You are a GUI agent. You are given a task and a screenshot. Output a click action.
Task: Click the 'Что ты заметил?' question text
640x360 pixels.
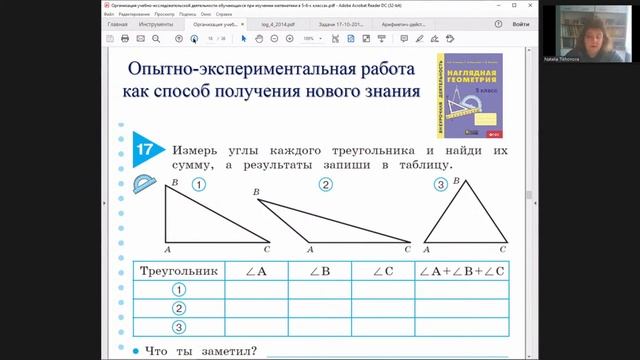point(201,351)
